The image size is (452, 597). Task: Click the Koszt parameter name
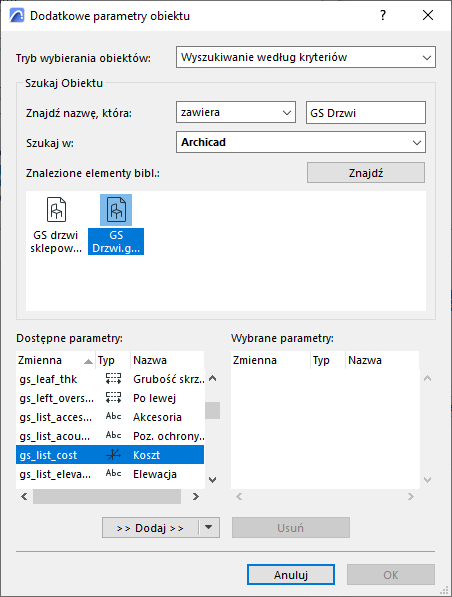click(x=147, y=455)
